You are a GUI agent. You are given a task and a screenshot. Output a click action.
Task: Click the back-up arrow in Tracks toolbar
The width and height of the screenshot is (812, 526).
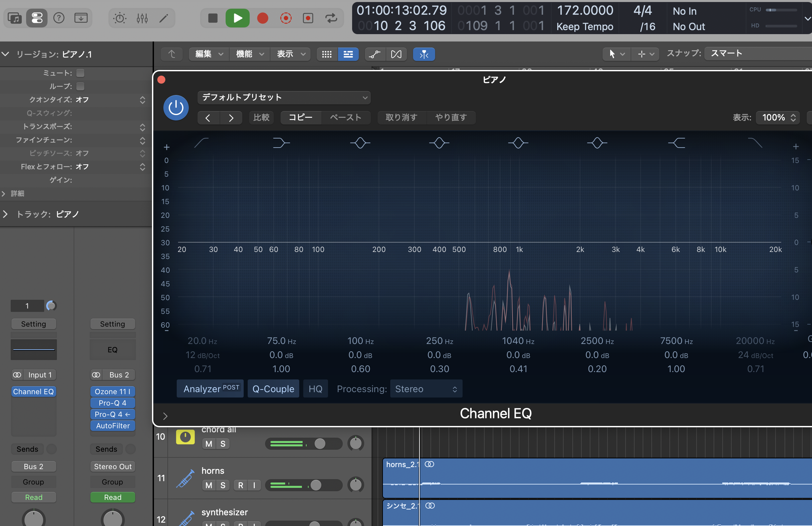pyautogui.click(x=172, y=54)
